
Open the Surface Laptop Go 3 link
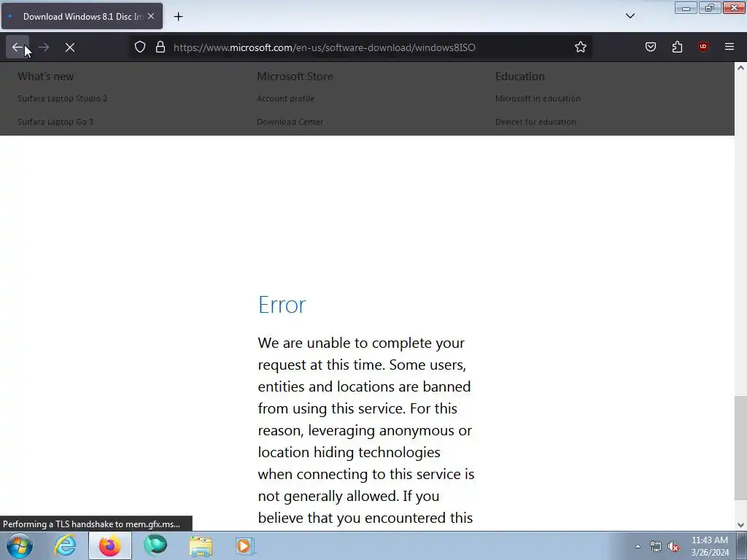(x=55, y=122)
